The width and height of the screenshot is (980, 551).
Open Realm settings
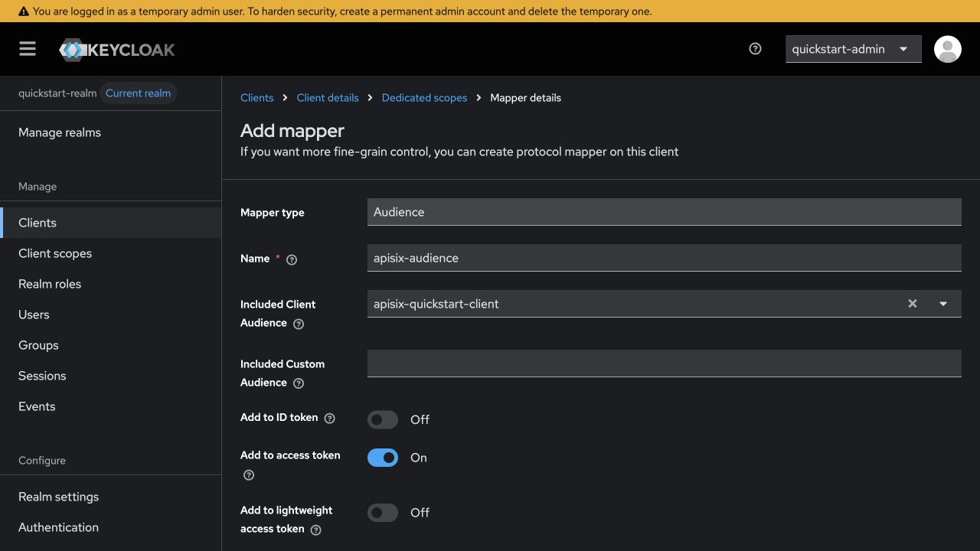[111, 497]
